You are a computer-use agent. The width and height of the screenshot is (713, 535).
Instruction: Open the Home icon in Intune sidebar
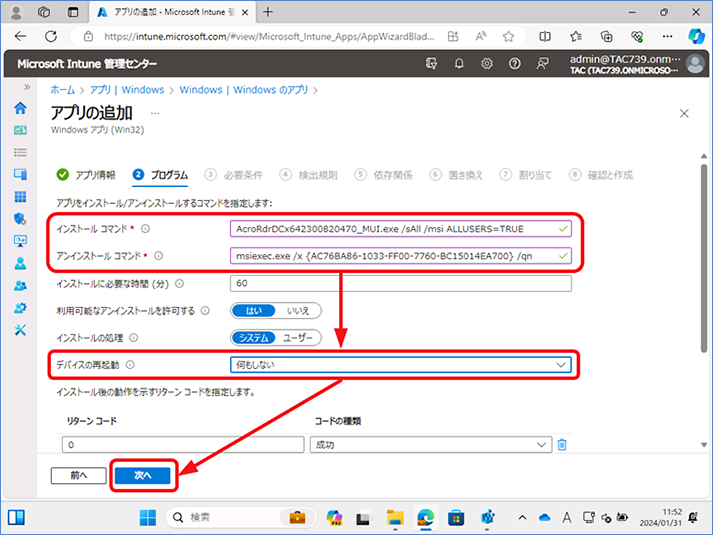(20, 108)
